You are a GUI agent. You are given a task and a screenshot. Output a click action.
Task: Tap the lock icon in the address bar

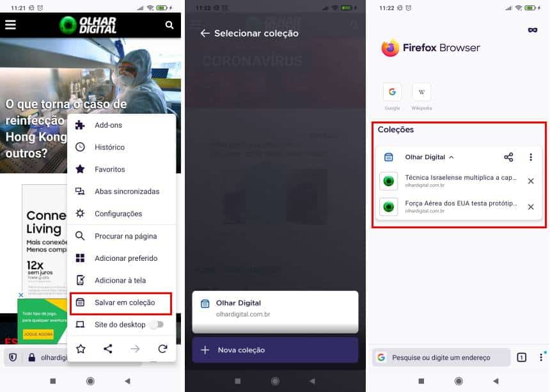[x=31, y=357]
